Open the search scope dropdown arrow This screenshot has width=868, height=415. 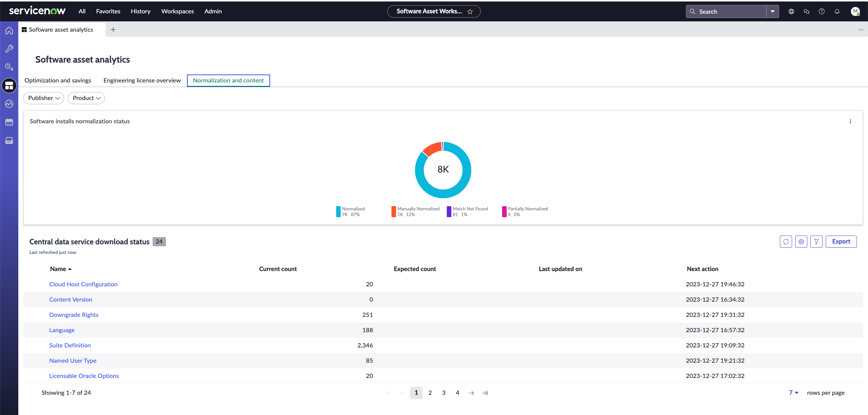(x=772, y=11)
